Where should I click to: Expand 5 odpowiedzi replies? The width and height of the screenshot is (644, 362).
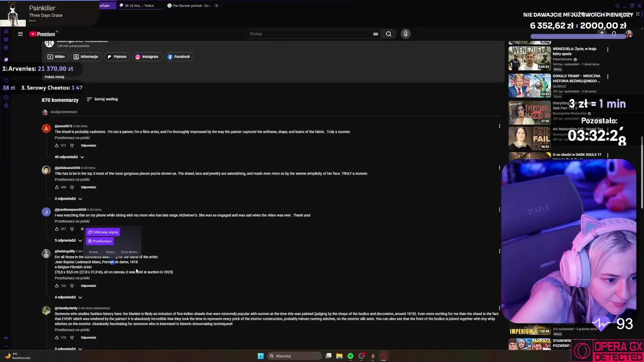(x=68, y=240)
